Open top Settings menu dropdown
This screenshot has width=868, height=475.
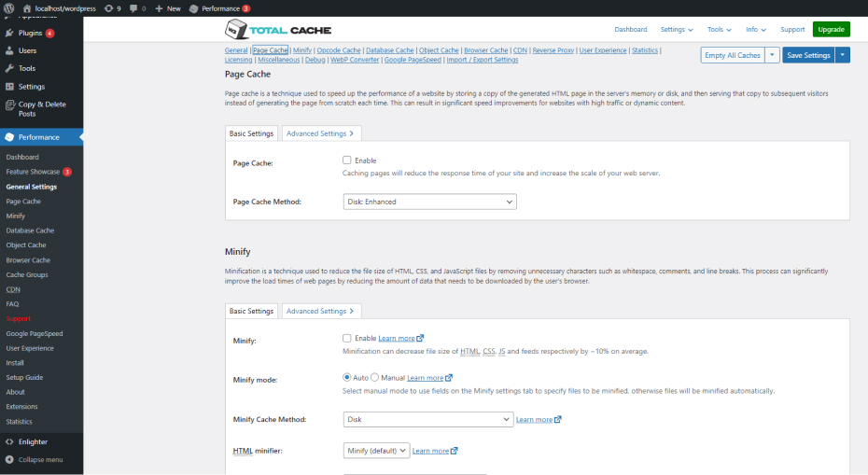tap(677, 29)
